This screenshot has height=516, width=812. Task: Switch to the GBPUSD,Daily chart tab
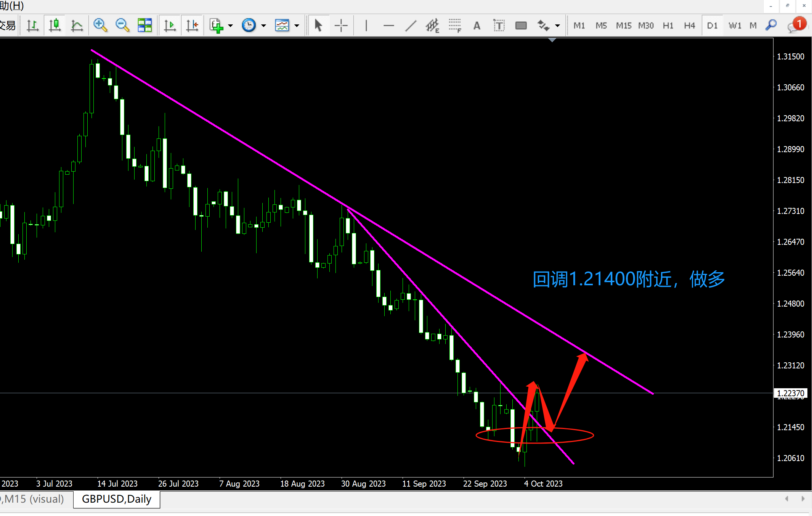[x=117, y=499]
